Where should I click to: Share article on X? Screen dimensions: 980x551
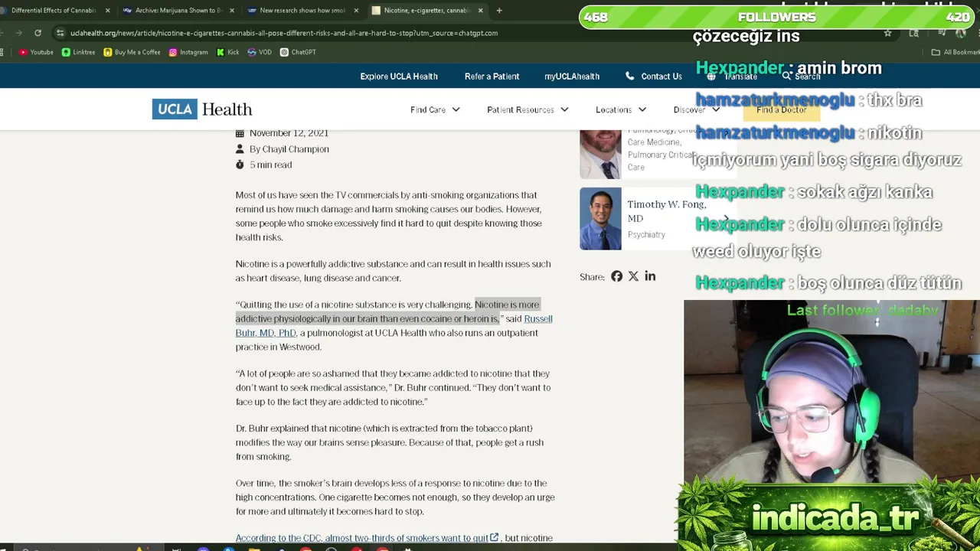coord(633,276)
